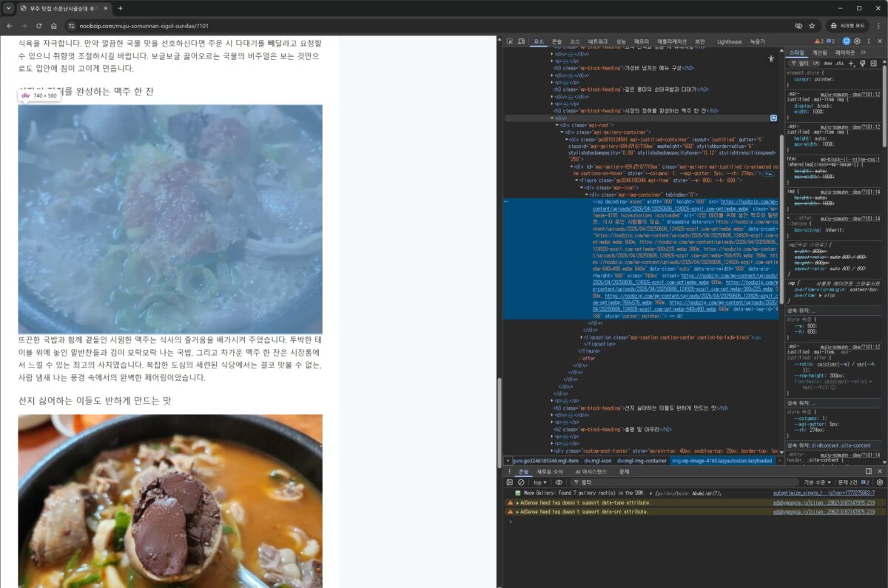Open autoptimize_single source link in console

click(x=824, y=493)
